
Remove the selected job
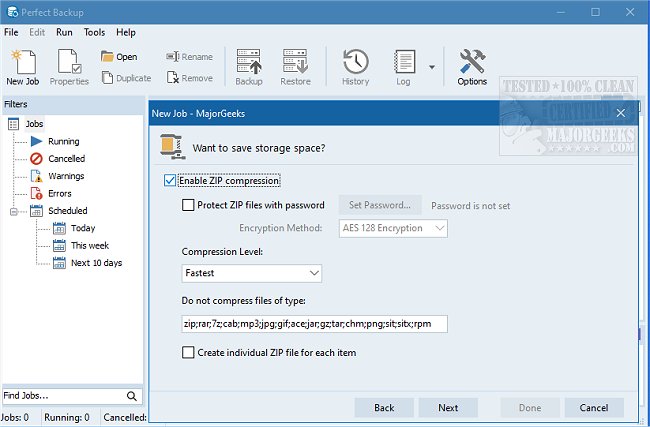click(189, 78)
